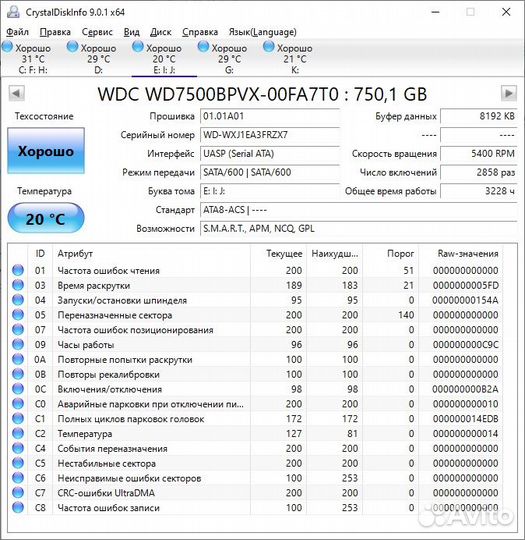Click status icon of attribute C5

click(x=18, y=463)
